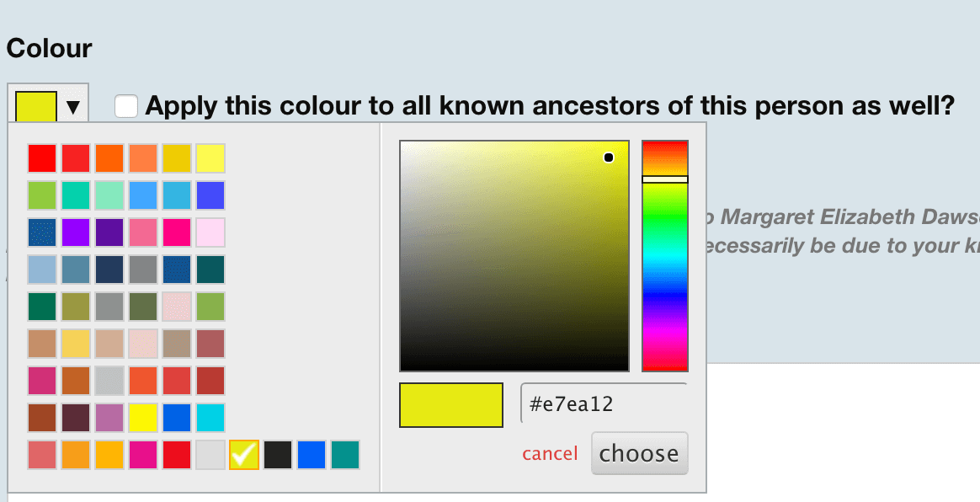Select the dark navy swatch in fourth row

pos(109,269)
